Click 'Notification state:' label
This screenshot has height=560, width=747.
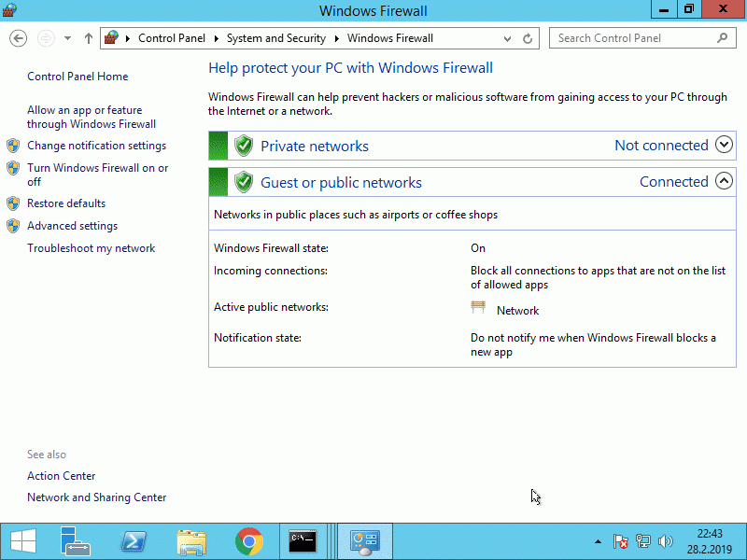point(258,338)
